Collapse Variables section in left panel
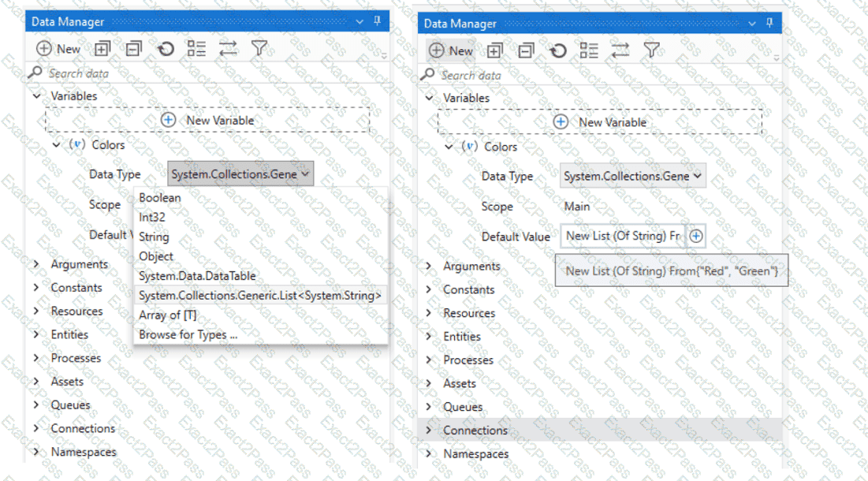This screenshot has width=868, height=481. 36,96
